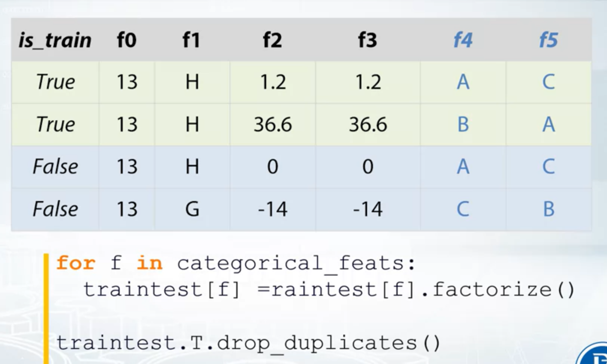Click the 36.6 value in the f2 column
607x364 pixels.
coord(273,124)
